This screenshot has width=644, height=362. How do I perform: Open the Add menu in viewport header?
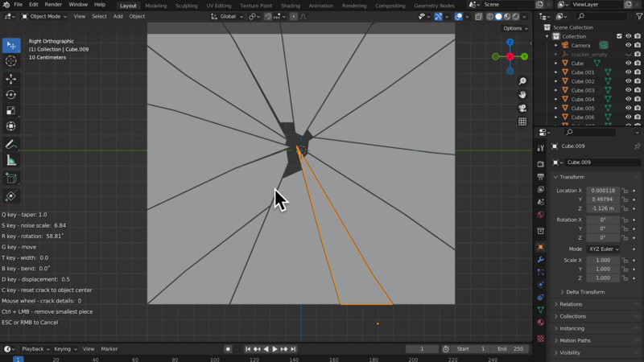tap(118, 16)
